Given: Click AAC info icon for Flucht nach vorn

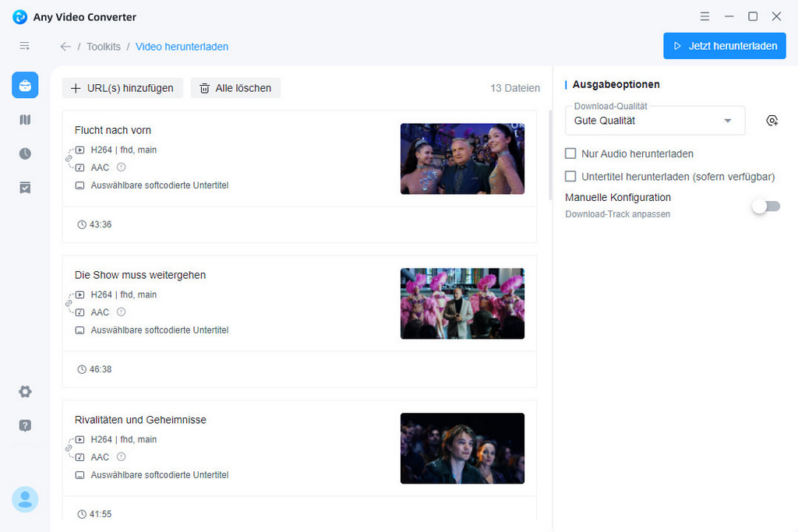Looking at the screenshot, I should tap(121, 167).
